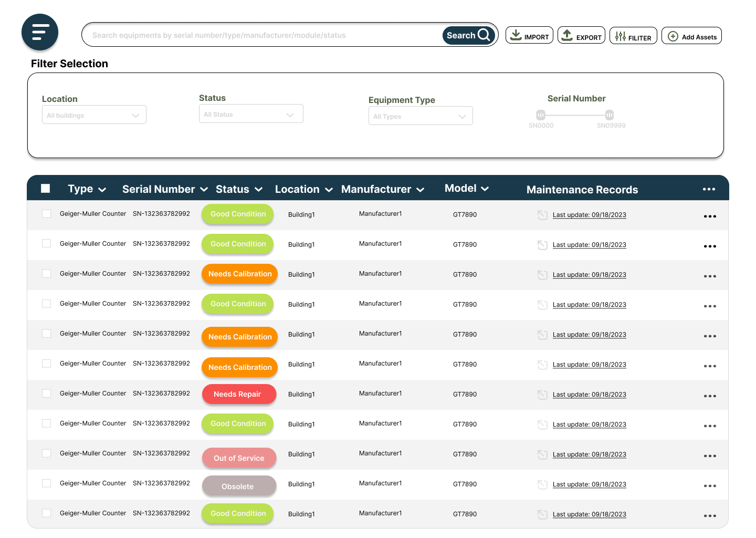Open the All buildings Location dropdown

94,115
